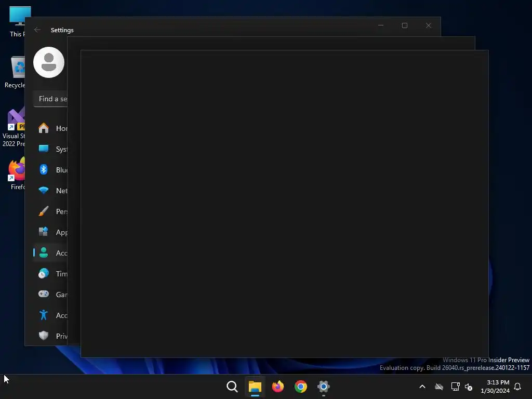The width and height of the screenshot is (532, 399).
Task: Open File Explorer from the taskbar
Action: (255, 387)
